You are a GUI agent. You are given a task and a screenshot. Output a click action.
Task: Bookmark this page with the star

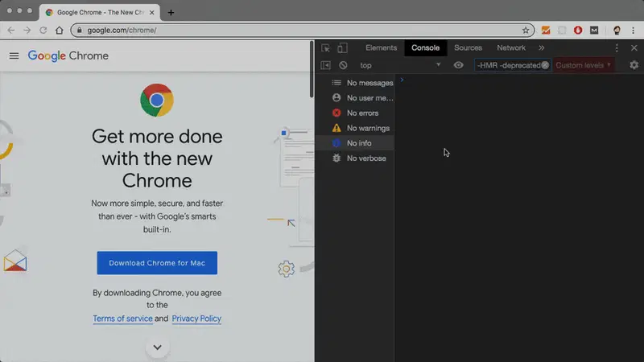tap(526, 31)
